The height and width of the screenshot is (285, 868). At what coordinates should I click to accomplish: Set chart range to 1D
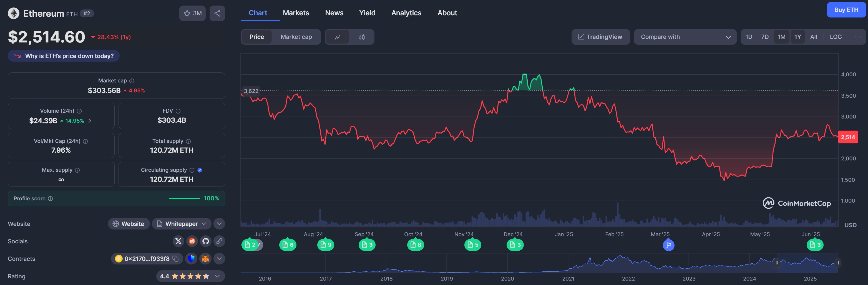click(749, 37)
